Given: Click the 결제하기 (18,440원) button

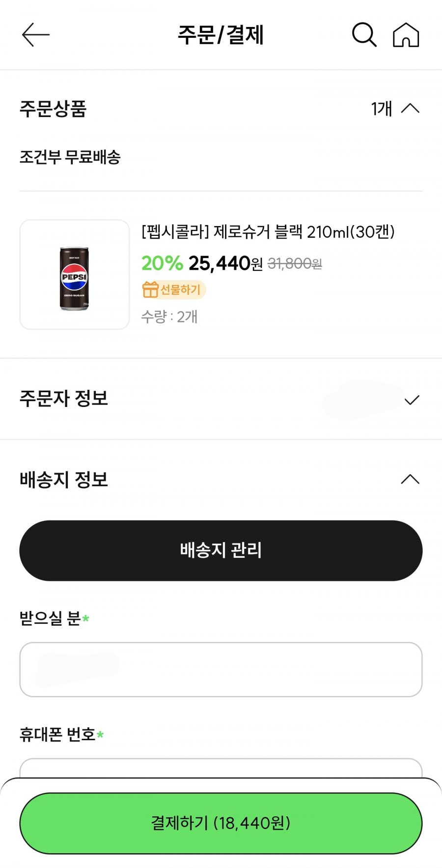Looking at the screenshot, I should tap(221, 823).
